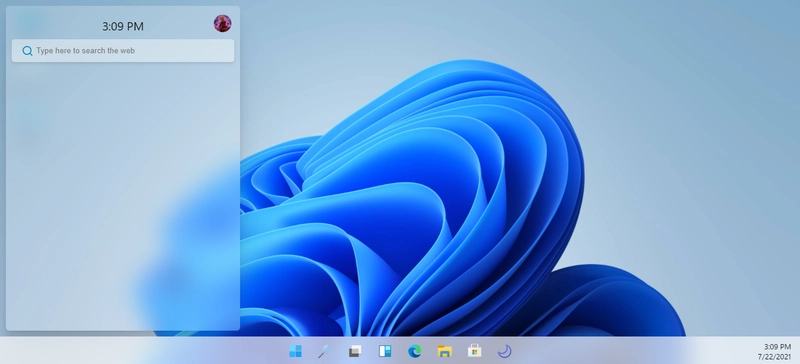Click the 'Type here to search the web' field
800x364 pixels.
click(123, 51)
